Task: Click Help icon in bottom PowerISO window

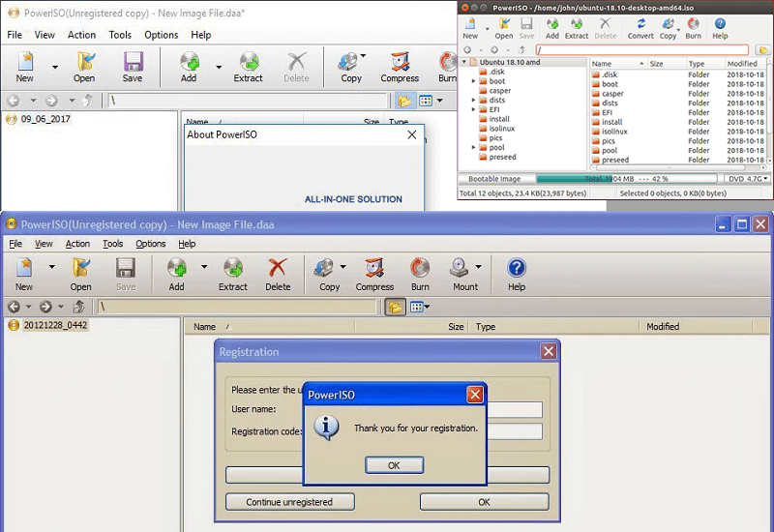Action: (517, 269)
